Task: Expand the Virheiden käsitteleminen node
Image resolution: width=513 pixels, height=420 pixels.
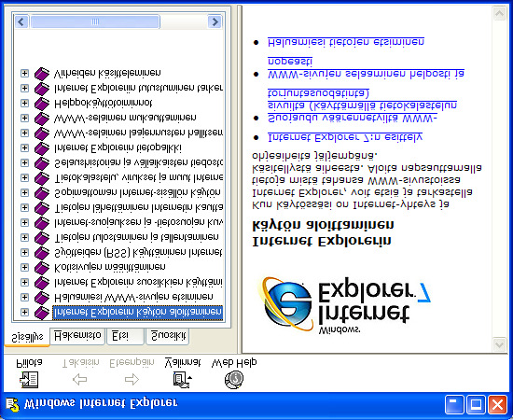Action: (x=24, y=73)
